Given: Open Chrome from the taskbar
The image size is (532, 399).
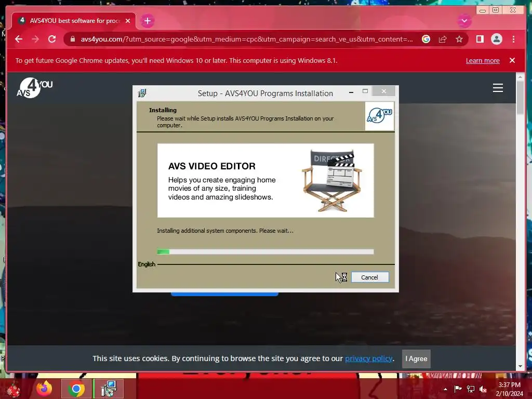Looking at the screenshot, I should click(76, 389).
